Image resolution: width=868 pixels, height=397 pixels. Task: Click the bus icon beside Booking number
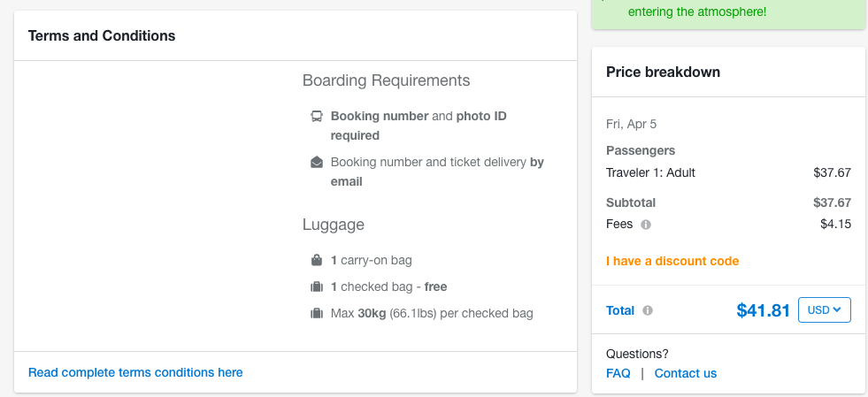[x=316, y=116]
